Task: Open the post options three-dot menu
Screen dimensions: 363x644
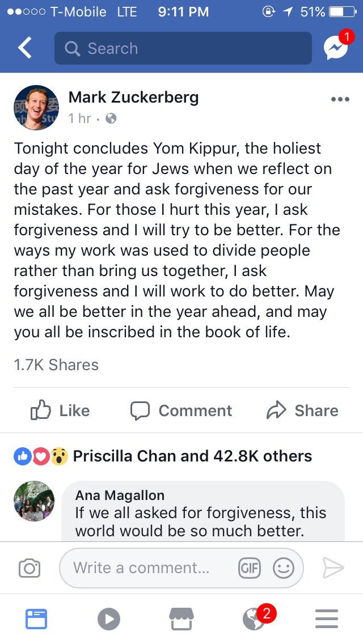Action: pyautogui.click(x=339, y=99)
